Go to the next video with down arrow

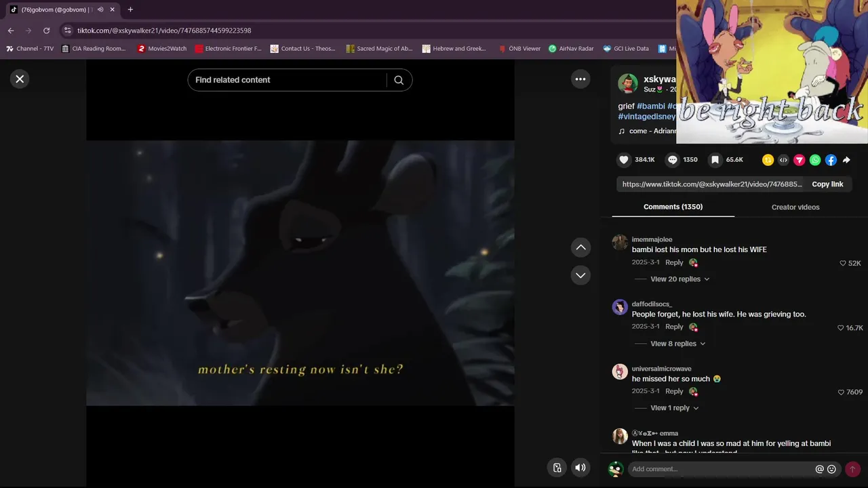pyautogui.click(x=580, y=275)
